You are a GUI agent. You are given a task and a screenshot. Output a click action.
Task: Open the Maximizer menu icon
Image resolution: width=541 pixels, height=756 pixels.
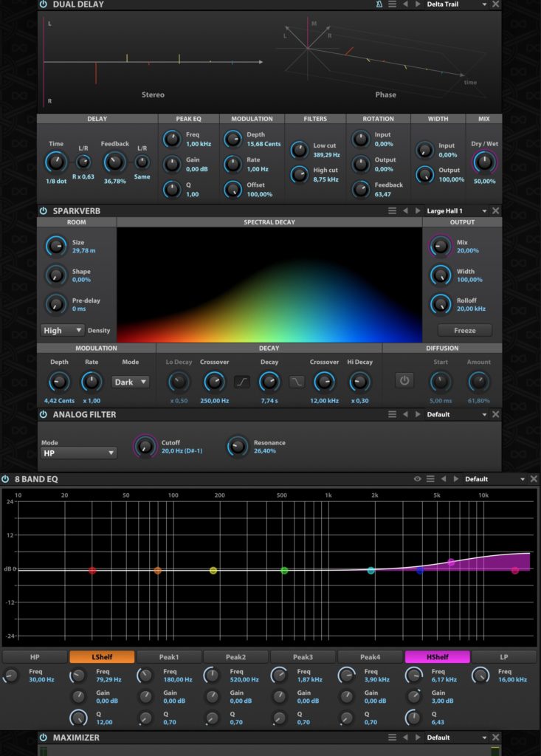[x=393, y=738]
